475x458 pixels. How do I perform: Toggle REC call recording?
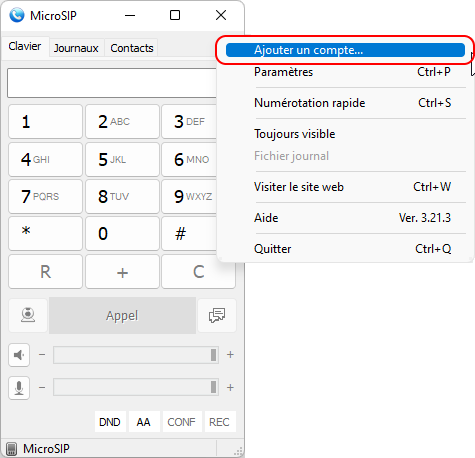pyautogui.click(x=220, y=422)
